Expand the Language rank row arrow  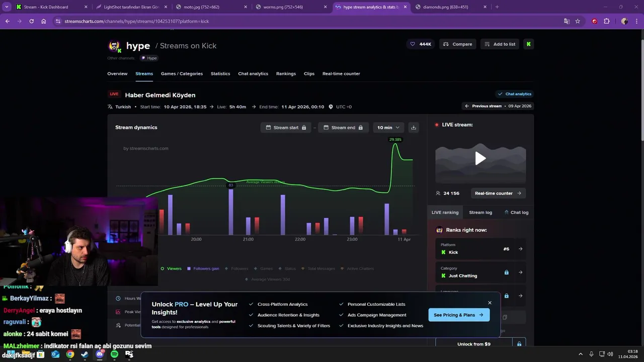tap(520, 296)
